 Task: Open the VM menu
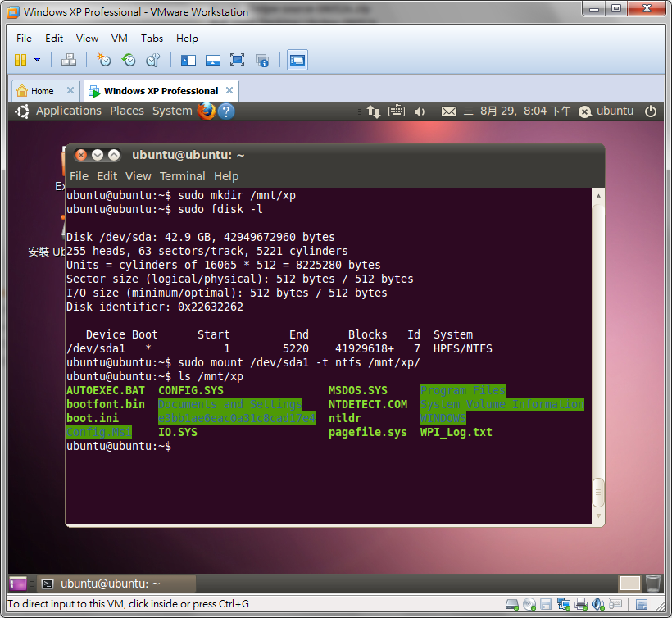click(x=120, y=39)
